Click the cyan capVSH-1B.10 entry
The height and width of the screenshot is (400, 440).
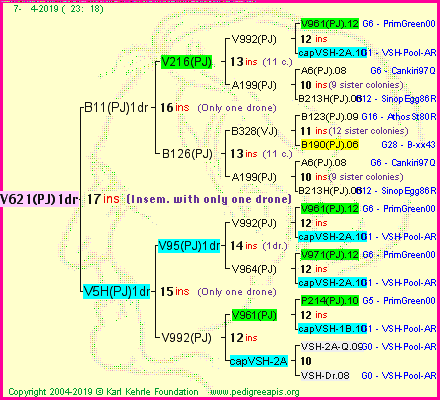coord(332,329)
